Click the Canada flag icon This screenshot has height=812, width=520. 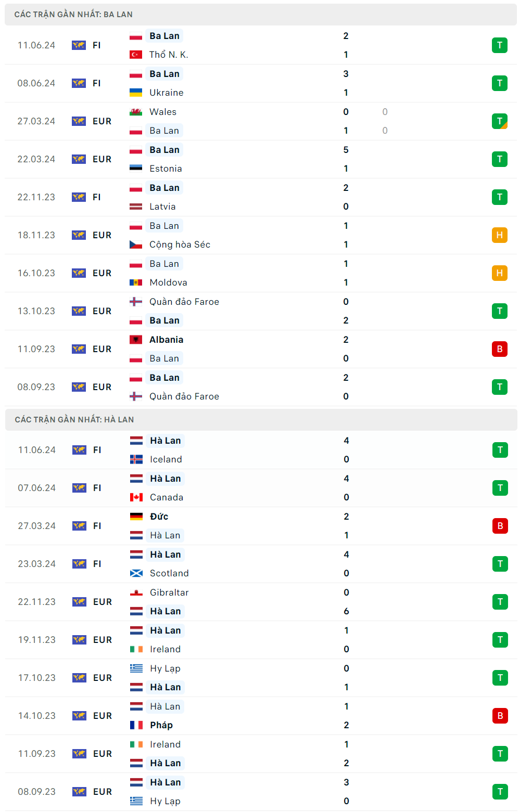point(136,497)
